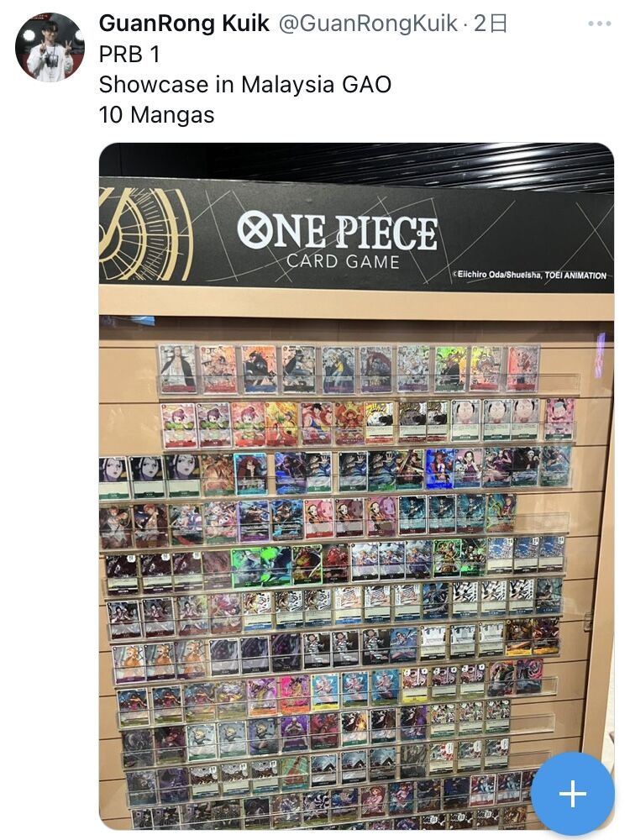This screenshot has height=840, width=630.
Task: Click the dark ceiling area of the photo
Action: pos(356,160)
